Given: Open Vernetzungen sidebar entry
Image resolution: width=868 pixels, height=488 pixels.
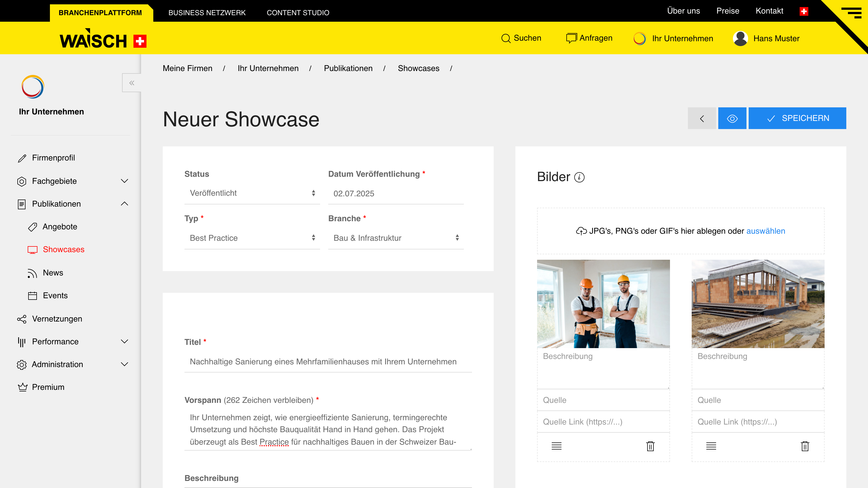Looking at the screenshot, I should [x=57, y=319].
